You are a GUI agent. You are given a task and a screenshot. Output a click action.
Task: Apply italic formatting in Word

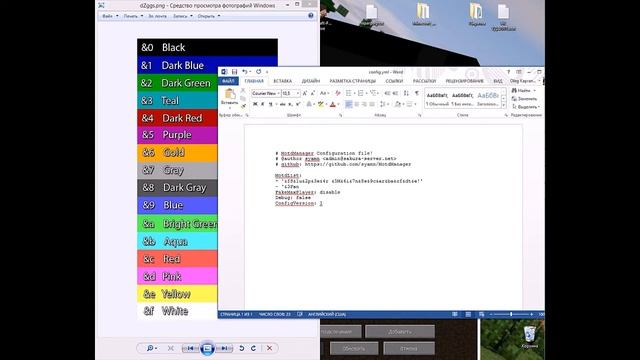tap(263, 104)
